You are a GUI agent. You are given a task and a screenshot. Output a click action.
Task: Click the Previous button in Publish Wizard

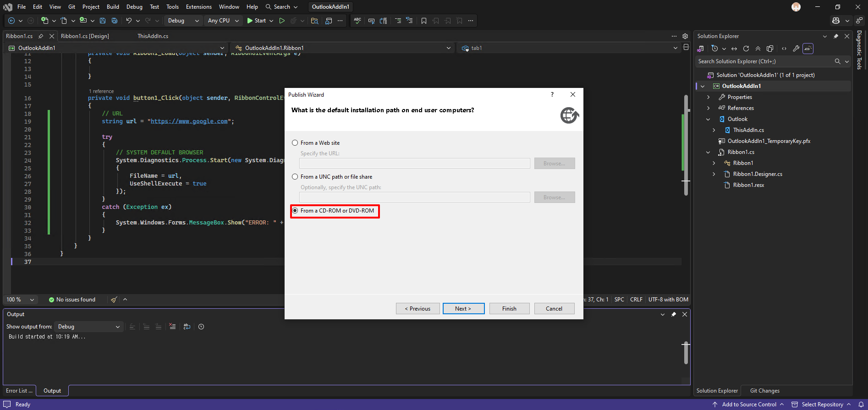418,309
